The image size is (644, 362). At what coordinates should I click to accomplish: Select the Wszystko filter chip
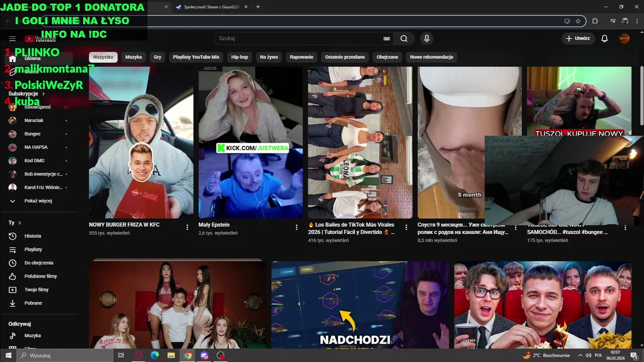point(103,57)
